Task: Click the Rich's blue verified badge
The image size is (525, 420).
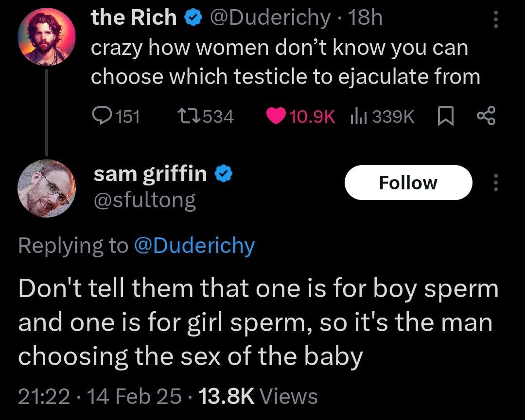Action: coord(193,18)
